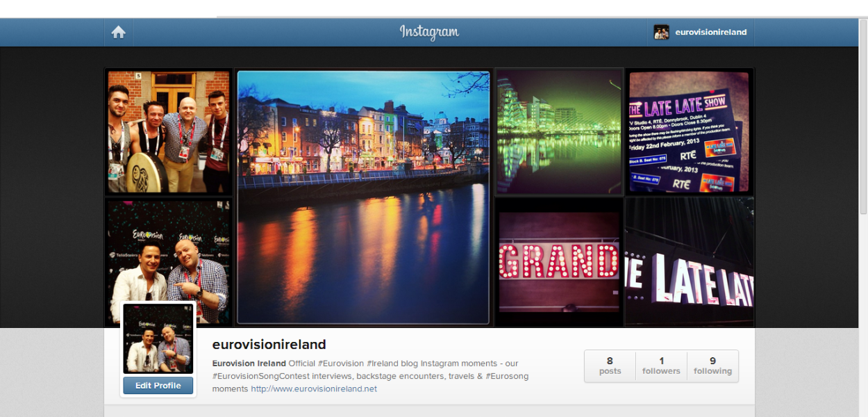The height and width of the screenshot is (417, 868).
Task: Open the eurovisionireland.net website link
Action: tap(314, 389)
